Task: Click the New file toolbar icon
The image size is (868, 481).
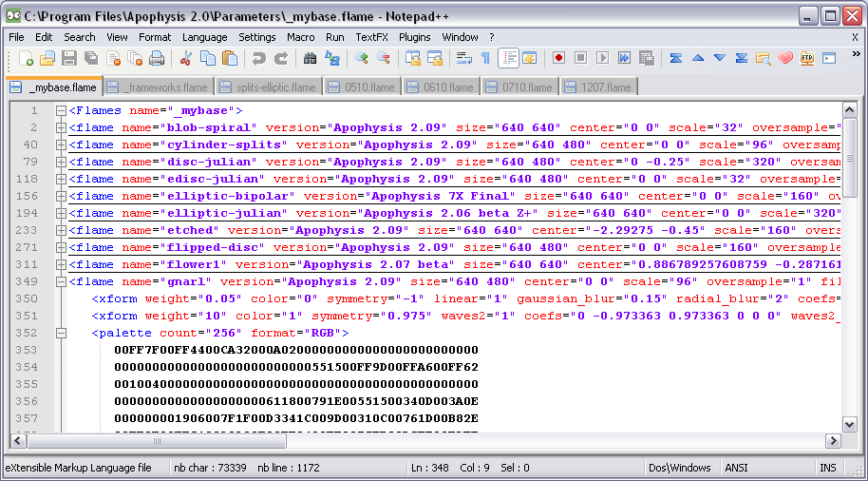Action: [x=26, y=58]
